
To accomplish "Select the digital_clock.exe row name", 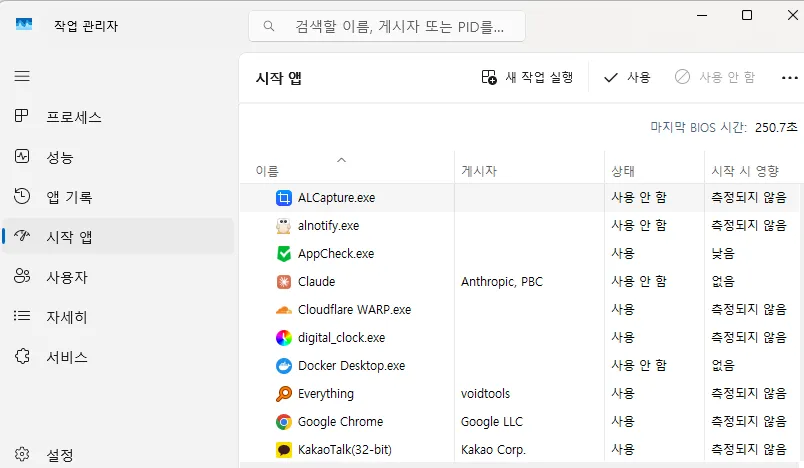I will pyautogui.click(x=341, y=338).
